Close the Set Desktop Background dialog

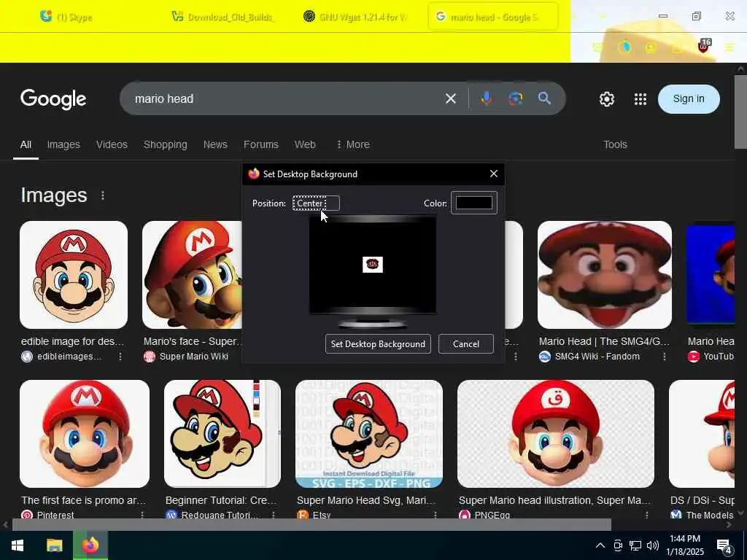pos(494,174)
